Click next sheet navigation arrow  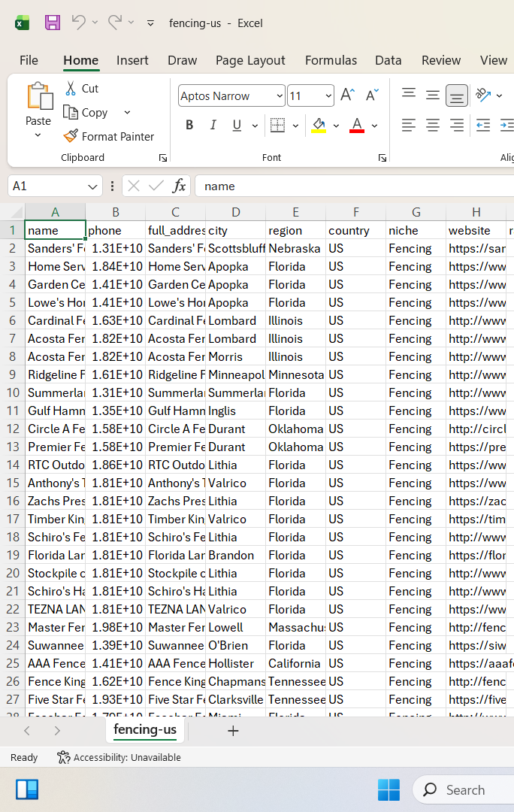57,731
